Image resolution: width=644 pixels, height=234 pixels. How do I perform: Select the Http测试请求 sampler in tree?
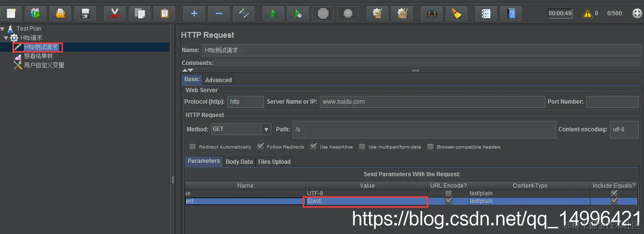click(x=41, y=47)
